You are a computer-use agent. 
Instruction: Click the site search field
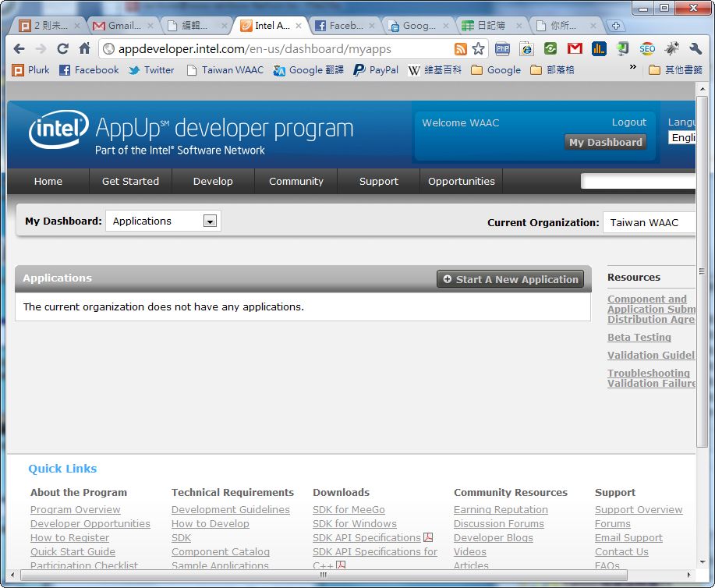(638, 181)
